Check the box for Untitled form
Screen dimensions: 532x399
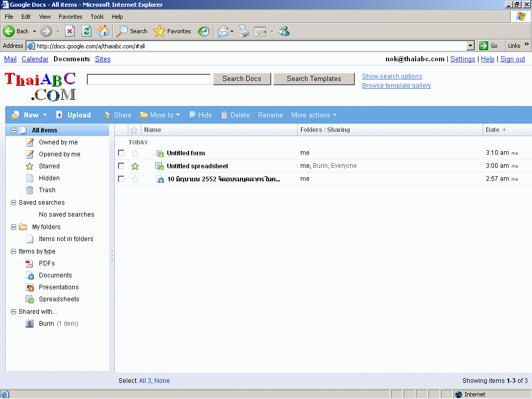(121, 153)
